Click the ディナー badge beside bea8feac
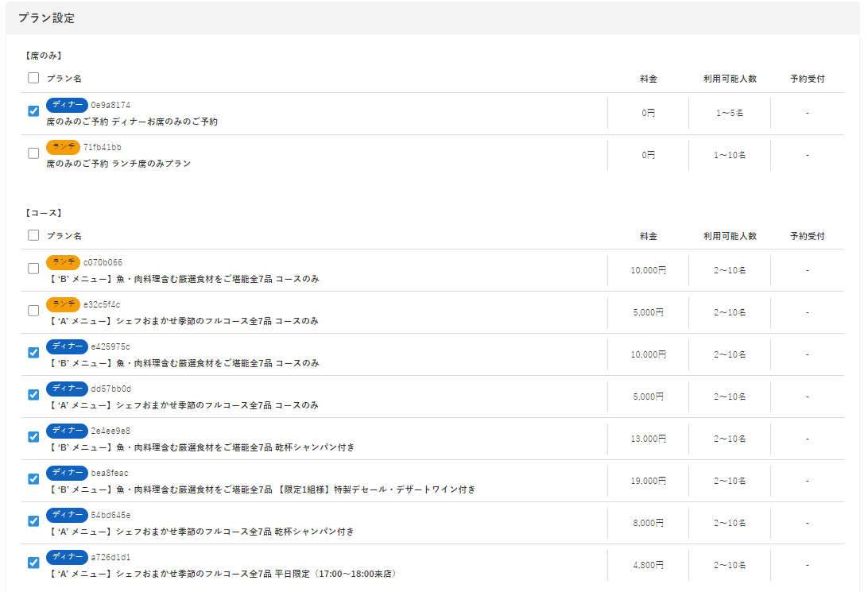 (67, 473)
